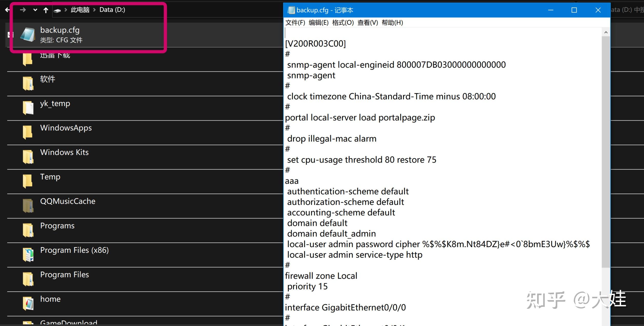644x326 pixels.
Task: Click 此电脑 in the address breadcrumb
Action: pos(80,10)
